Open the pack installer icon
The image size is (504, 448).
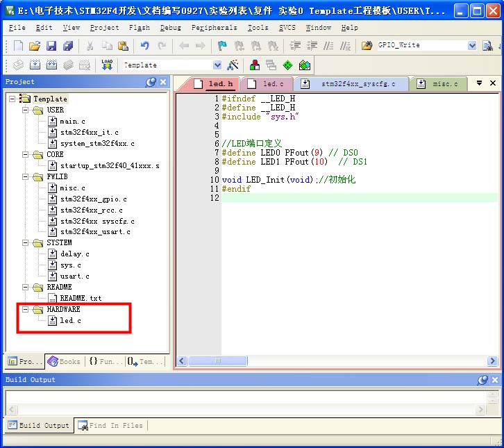[304, 65]
